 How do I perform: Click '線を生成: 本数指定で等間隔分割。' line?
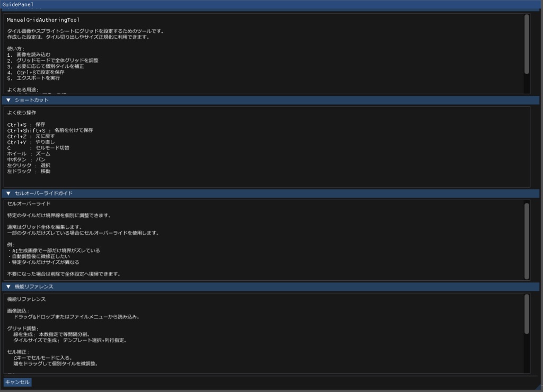pyautogui.click(x=52, y=335)
